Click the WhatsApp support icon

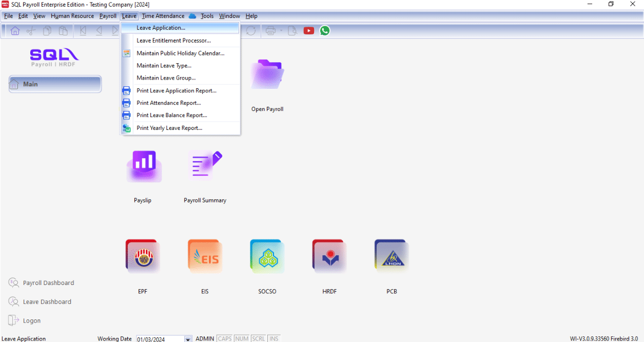tap(325, 31)
